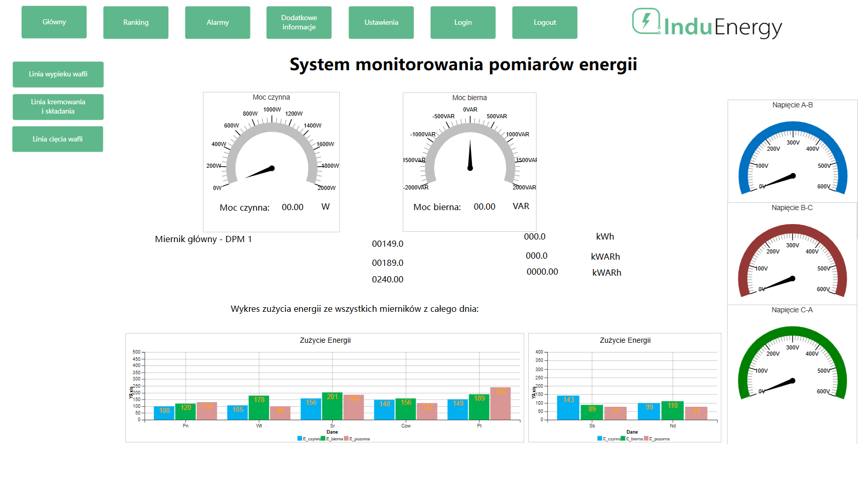Open the Główny main page
This screenshot has height=477, width=868.
[x=54, y=22]
